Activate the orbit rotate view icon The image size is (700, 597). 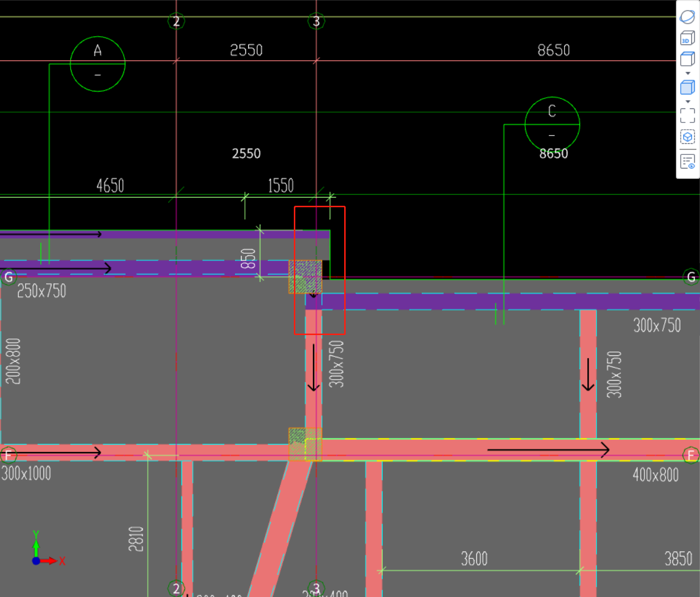coord(687,17)
